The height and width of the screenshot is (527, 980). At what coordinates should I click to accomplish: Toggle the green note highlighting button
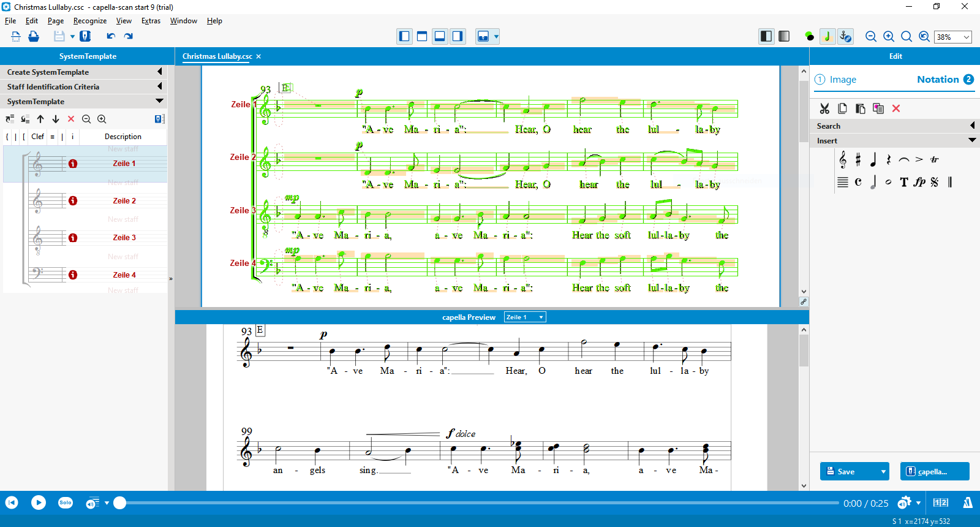pos(827,37)
